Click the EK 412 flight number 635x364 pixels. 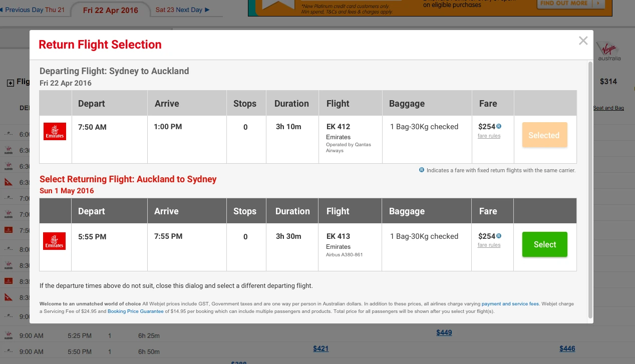[x=338, y=127]
